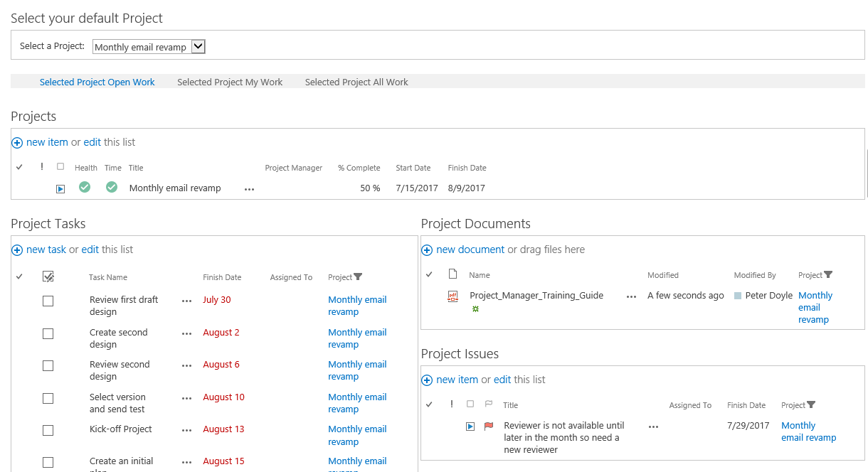Click the July 30 finish date

click(217, 300)
